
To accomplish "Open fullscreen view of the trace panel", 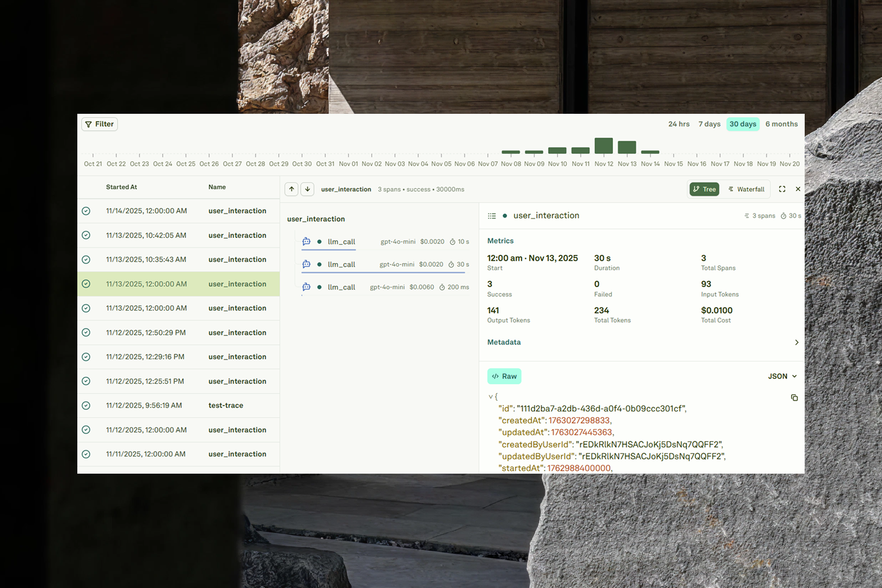I will click(782, 189).
